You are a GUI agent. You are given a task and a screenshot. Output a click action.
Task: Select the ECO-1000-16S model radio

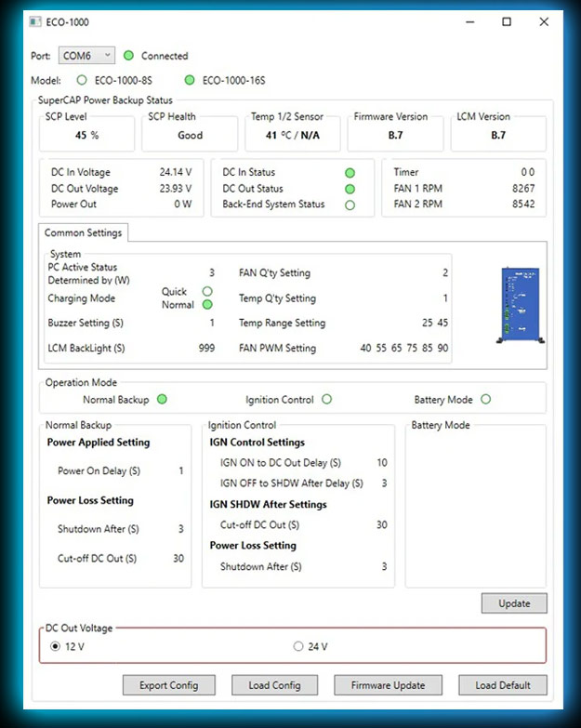point(190,80)
